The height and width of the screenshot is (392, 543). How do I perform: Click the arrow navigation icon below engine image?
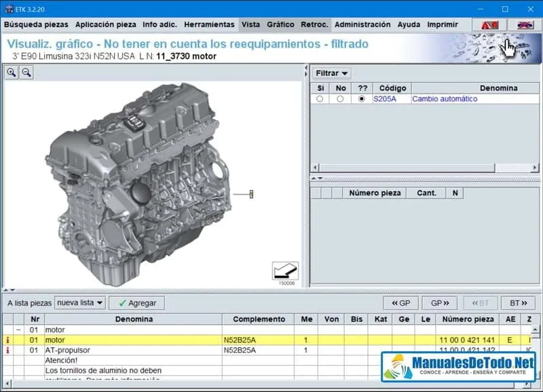(x=285, y=271)
